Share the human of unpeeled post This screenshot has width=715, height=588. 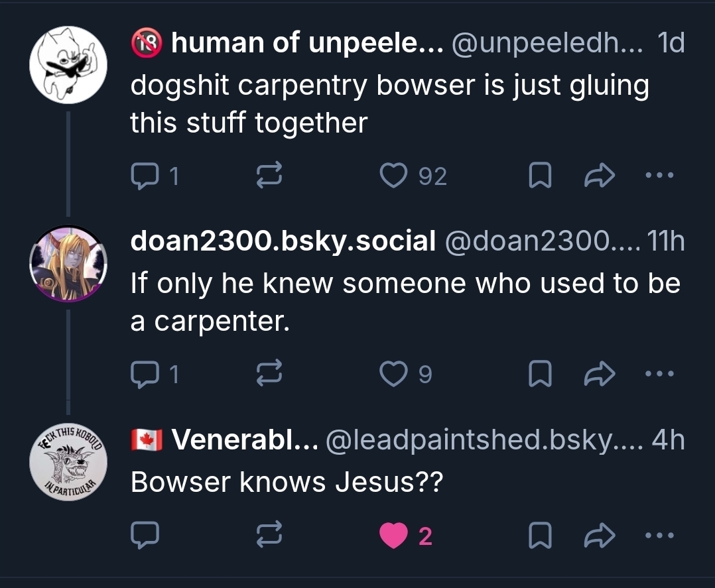pyautogui.click(x=600, y=176)
